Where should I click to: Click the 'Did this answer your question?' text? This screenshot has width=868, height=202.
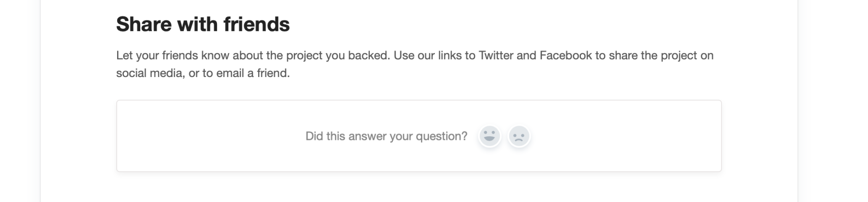click(386, 136)
